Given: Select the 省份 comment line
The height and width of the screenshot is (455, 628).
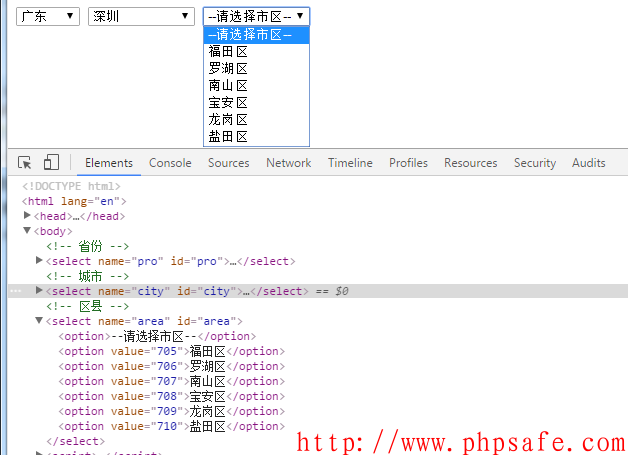Looking at the screenshot, I should click(x=88, y=246).
